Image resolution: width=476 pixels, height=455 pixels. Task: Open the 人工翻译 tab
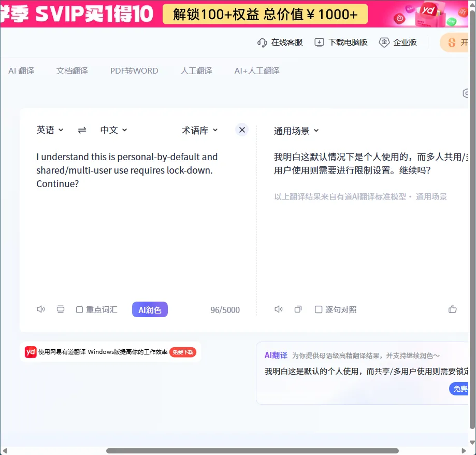[x=196, y=71]
